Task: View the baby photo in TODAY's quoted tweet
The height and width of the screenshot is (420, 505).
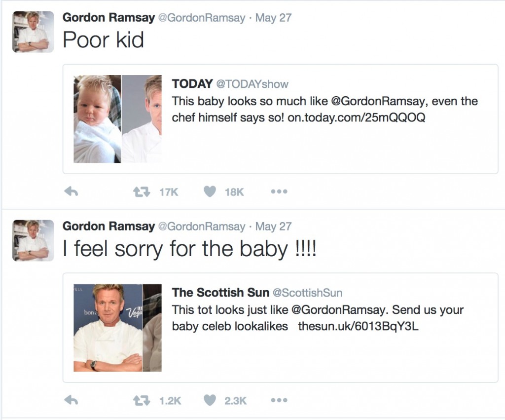Action: tap(97, 119)
